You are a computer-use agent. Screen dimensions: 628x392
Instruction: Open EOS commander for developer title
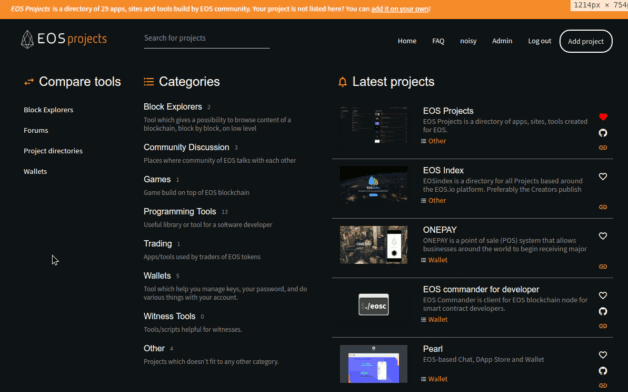(481, 289)
